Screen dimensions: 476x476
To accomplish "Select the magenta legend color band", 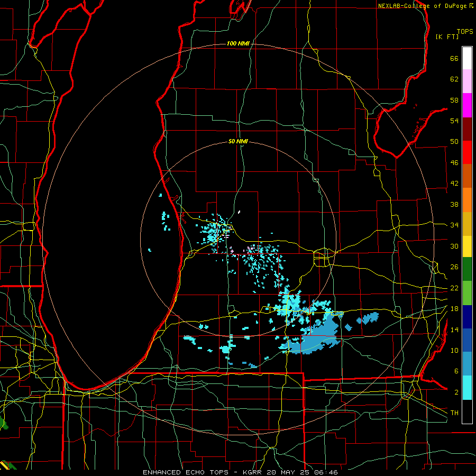I will [x=467, y=105].
